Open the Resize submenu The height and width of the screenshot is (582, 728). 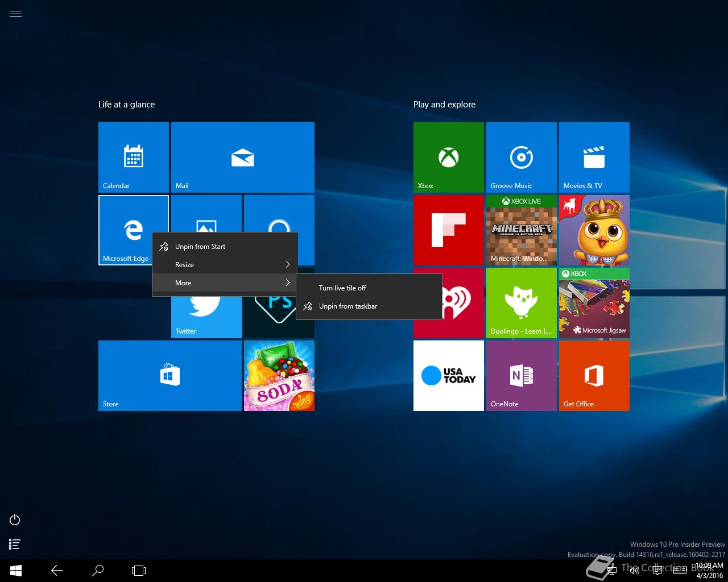click(225, 265)
